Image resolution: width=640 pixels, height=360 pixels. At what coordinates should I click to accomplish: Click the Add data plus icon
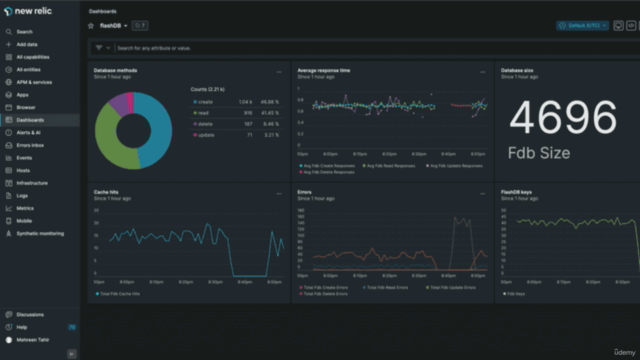pos(9,44)
